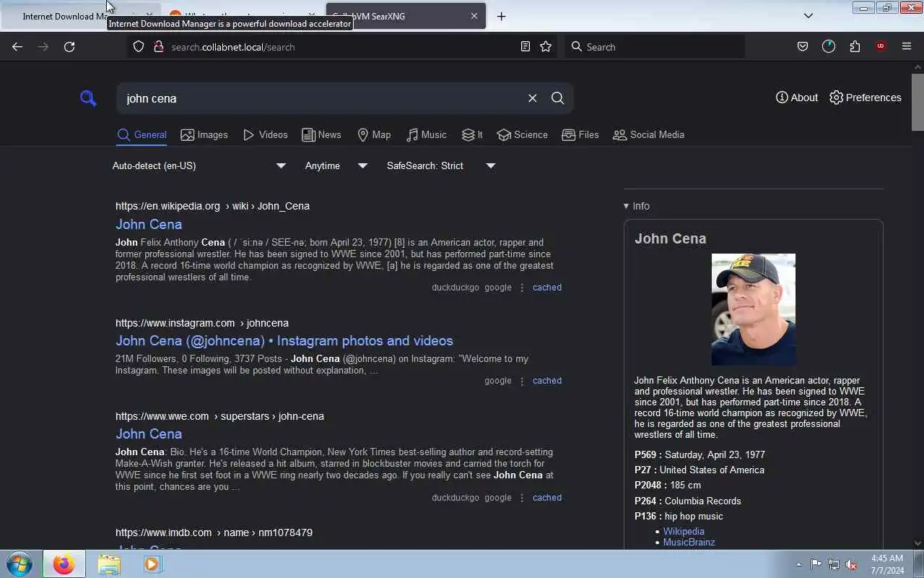Open the Firefox extensions puzzle icon

(x=855, y=46)
